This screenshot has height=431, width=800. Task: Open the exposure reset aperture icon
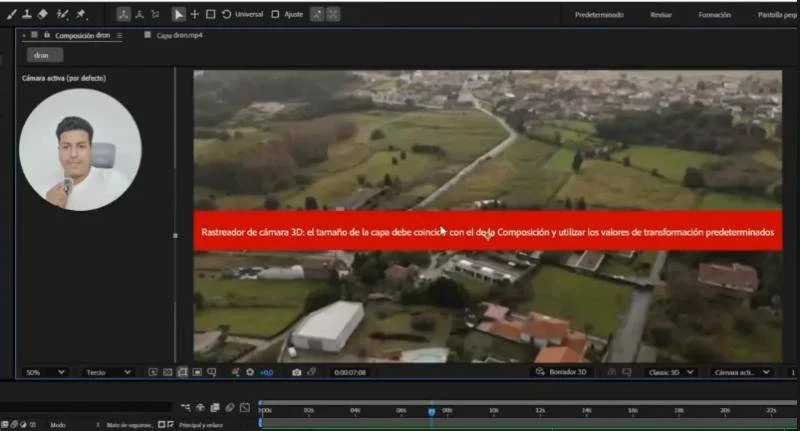pyautogui.click(x=250, y=372)
